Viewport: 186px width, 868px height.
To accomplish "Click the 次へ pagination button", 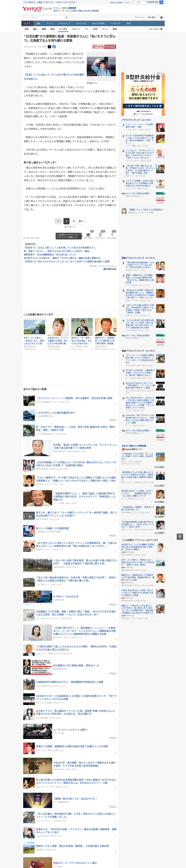I will click(82, 221).
